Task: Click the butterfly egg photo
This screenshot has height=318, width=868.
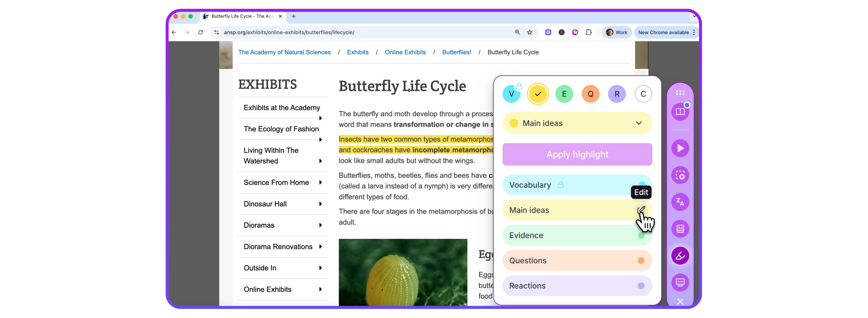Action: point(403,272)
